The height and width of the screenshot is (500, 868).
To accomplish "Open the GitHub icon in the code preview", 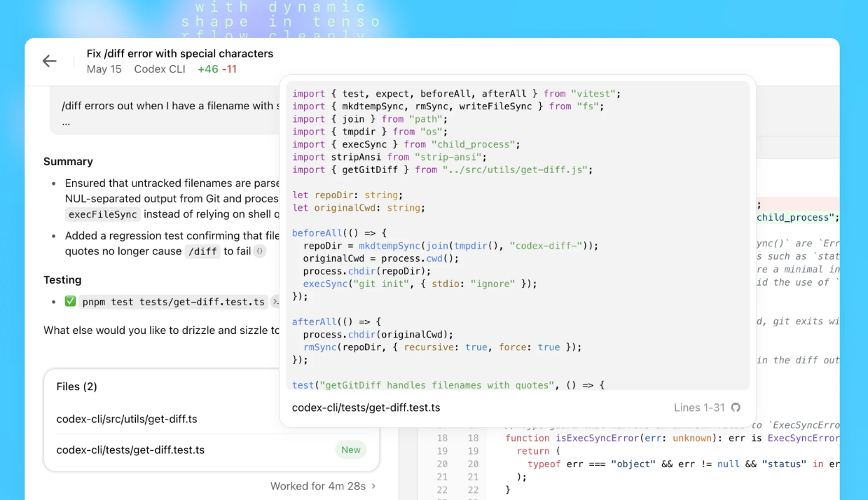I will coord(736,408).
